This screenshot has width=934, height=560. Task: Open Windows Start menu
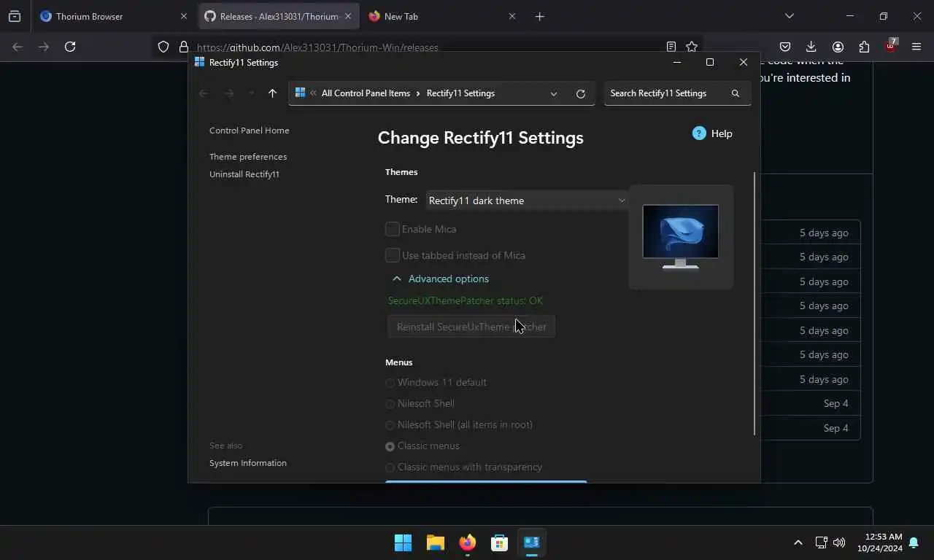click(x=403, y=542)
